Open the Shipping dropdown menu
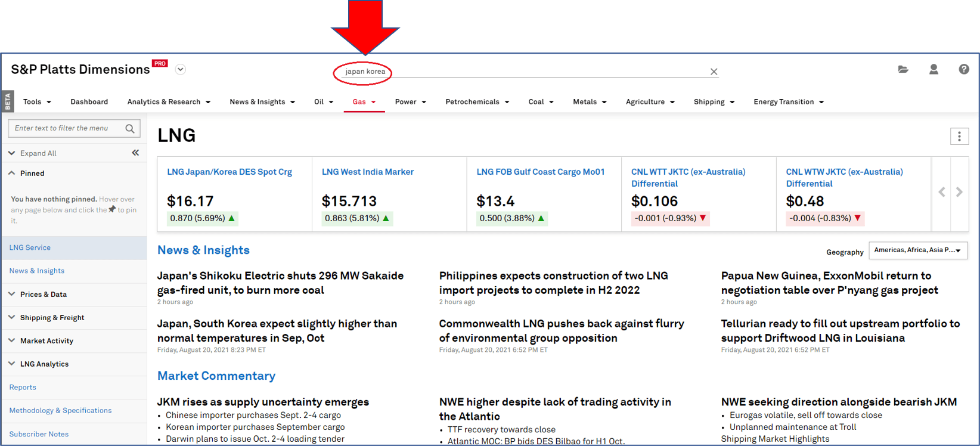The image size is (980, 446). click(x=714, y=102)
